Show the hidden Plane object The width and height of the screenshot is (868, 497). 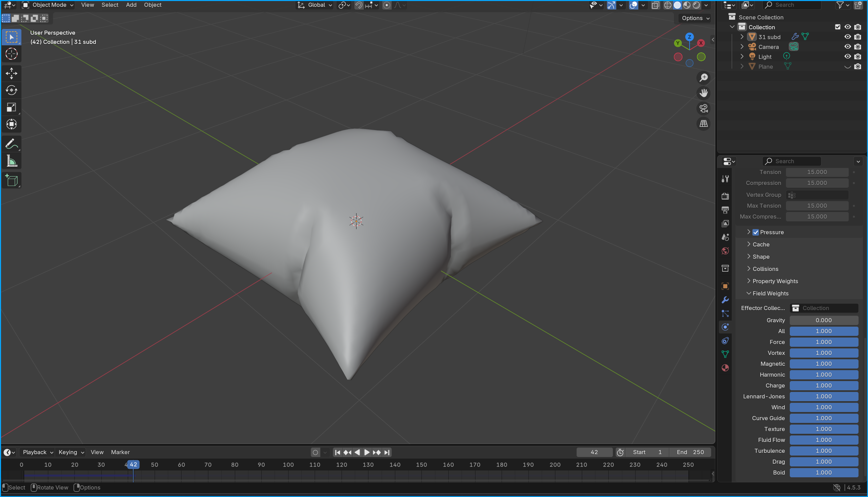848,67
